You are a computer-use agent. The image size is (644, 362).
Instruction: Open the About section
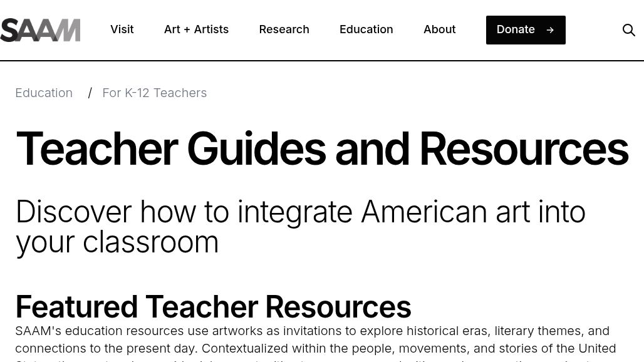pyautogui.click(x=439, y=29)
